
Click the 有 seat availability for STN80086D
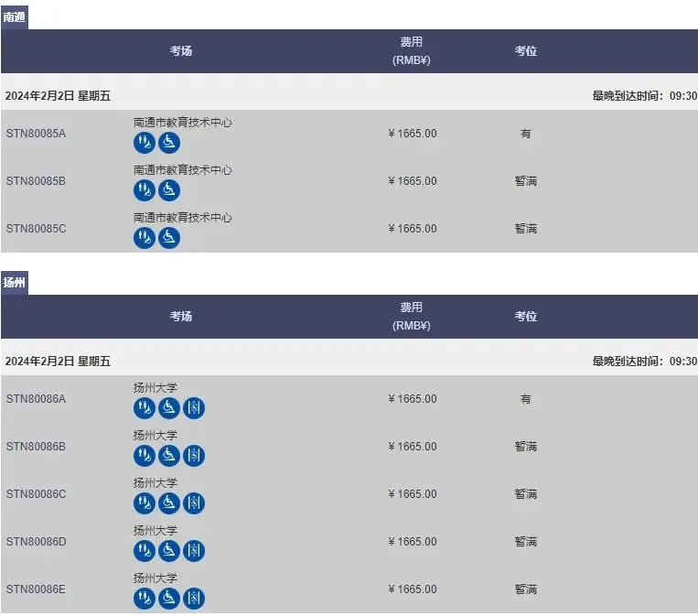tap(525, 542)
